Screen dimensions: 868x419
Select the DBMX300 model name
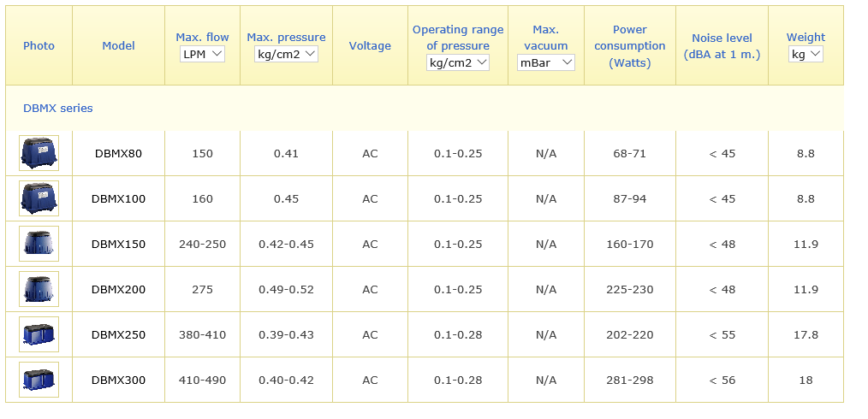118,381
